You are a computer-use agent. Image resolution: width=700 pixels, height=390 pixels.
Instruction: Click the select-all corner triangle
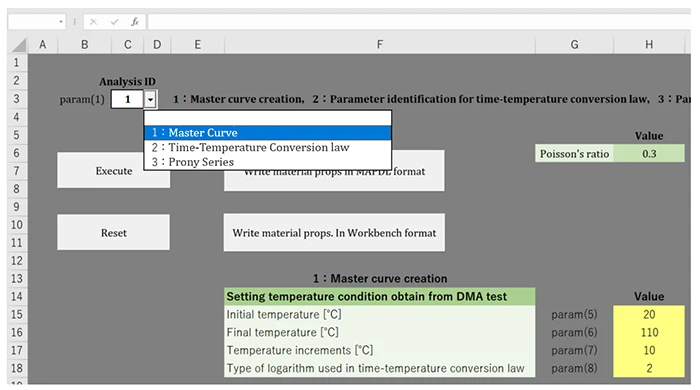tap(19, 45)
